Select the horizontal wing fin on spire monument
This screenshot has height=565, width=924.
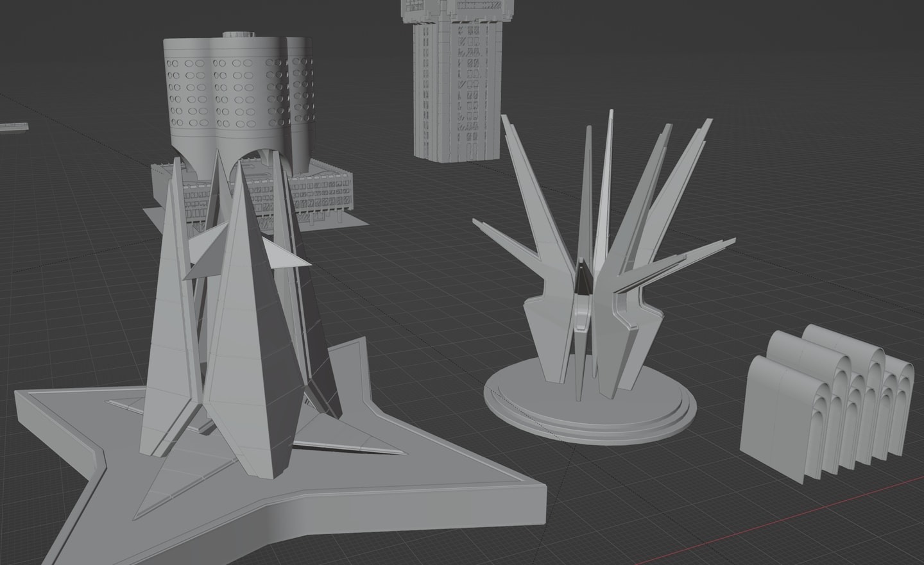click(289, 257)
